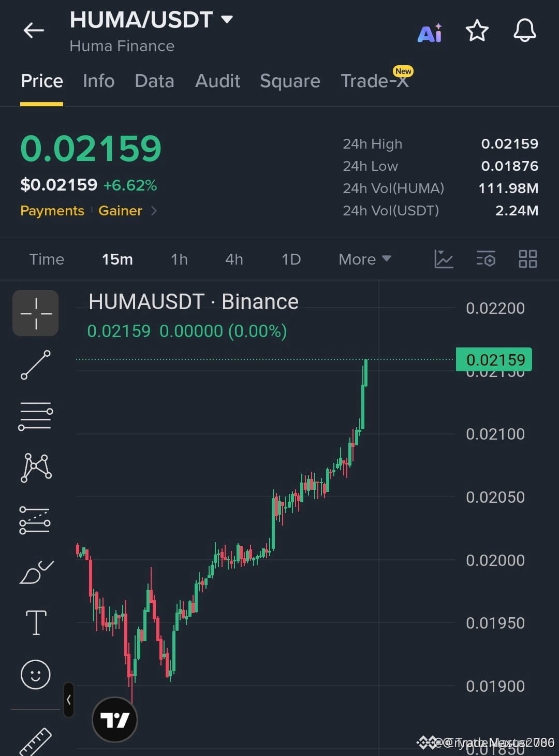Tap the 0.02000 price axis label
This screenshot has width=559, height=756.
click(x=495, y=560)
